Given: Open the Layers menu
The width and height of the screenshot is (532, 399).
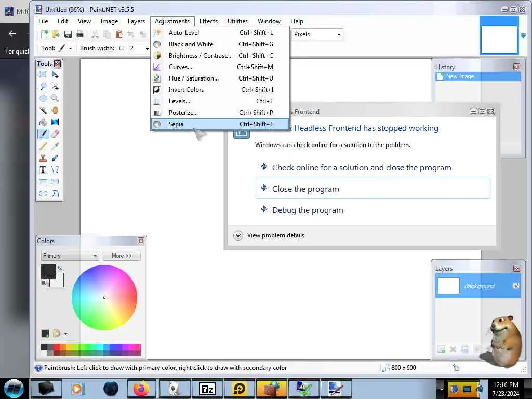Looking at the screenshot, I should pos(136,21).
